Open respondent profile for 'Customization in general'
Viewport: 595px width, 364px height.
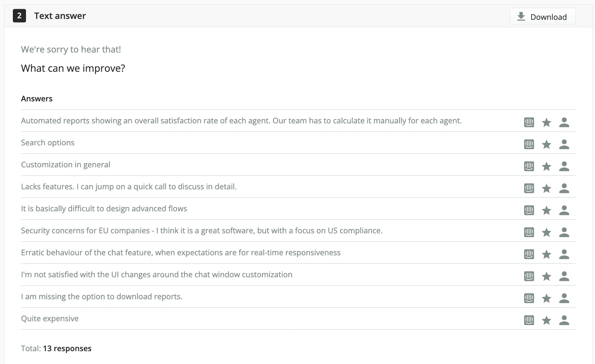point(564,166)
